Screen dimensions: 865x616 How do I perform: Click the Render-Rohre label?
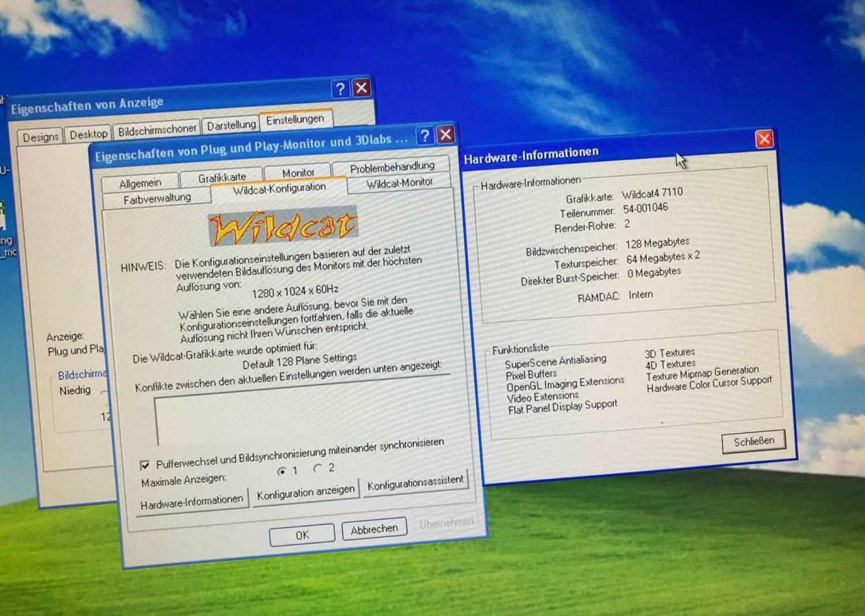point(585,227)
